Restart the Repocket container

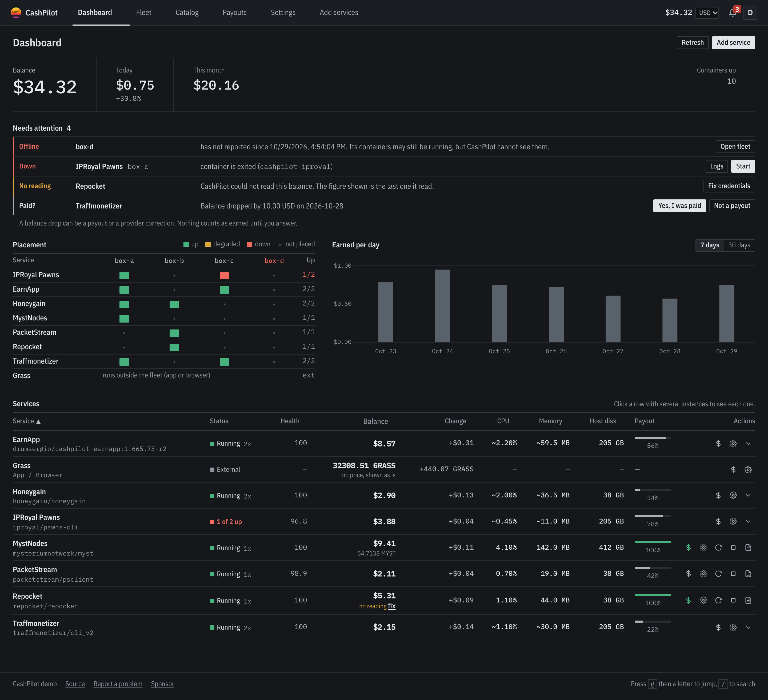pyautogui.click(x=718, y=600)
